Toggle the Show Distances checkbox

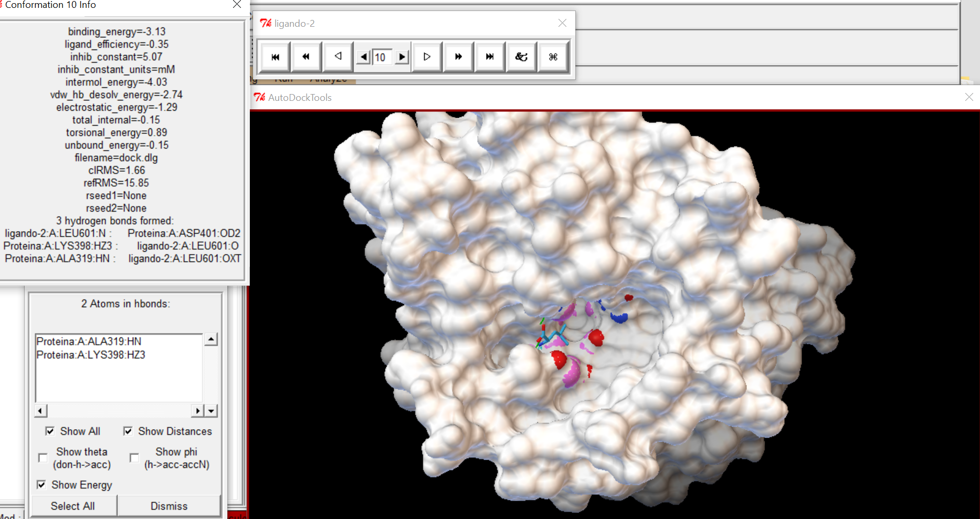(128, 431)
